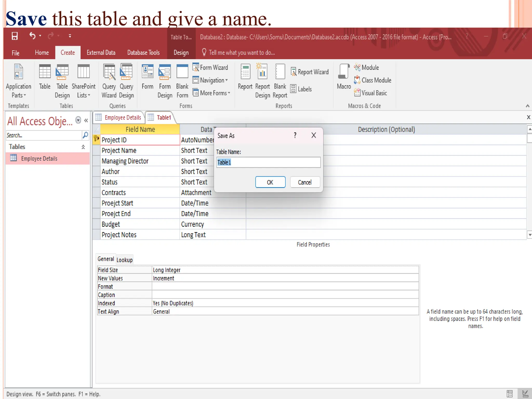
Task: Start the Form Wizard
Action: point(210,67)
